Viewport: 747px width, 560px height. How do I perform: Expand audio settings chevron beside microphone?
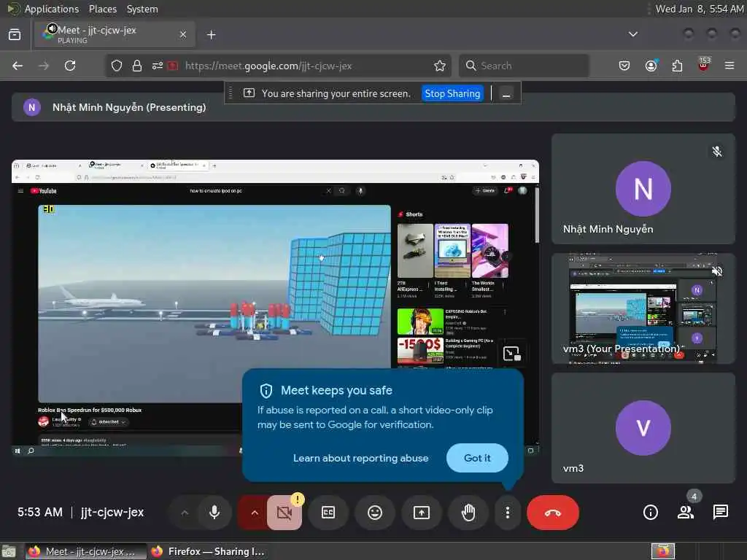tap(185, 513)
